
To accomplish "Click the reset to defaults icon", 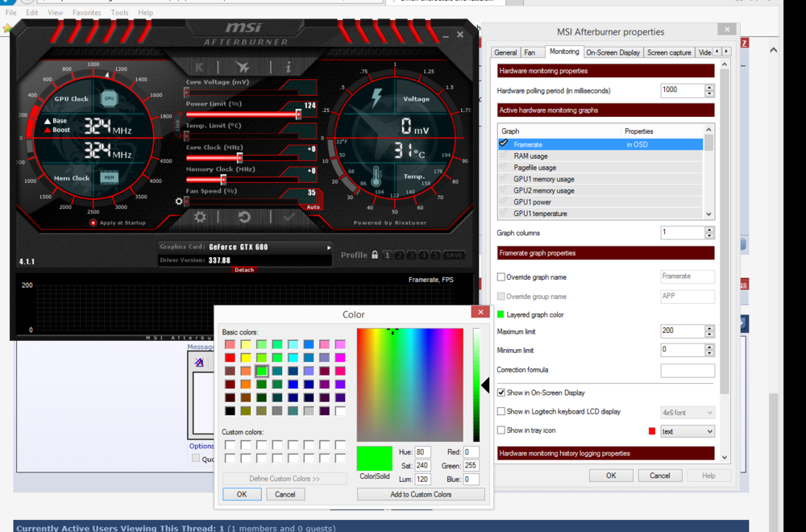I will click(244, 217).
